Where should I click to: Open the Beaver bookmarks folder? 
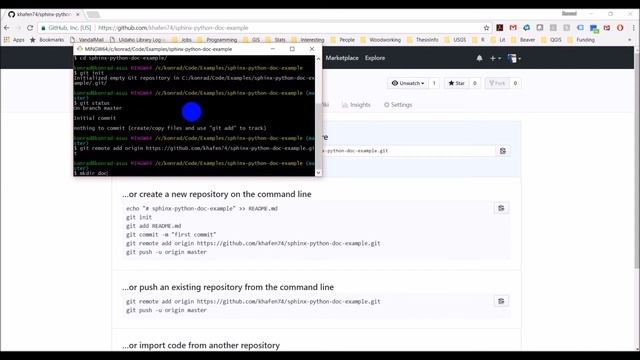pyautogui.click(x=523, y=40)
